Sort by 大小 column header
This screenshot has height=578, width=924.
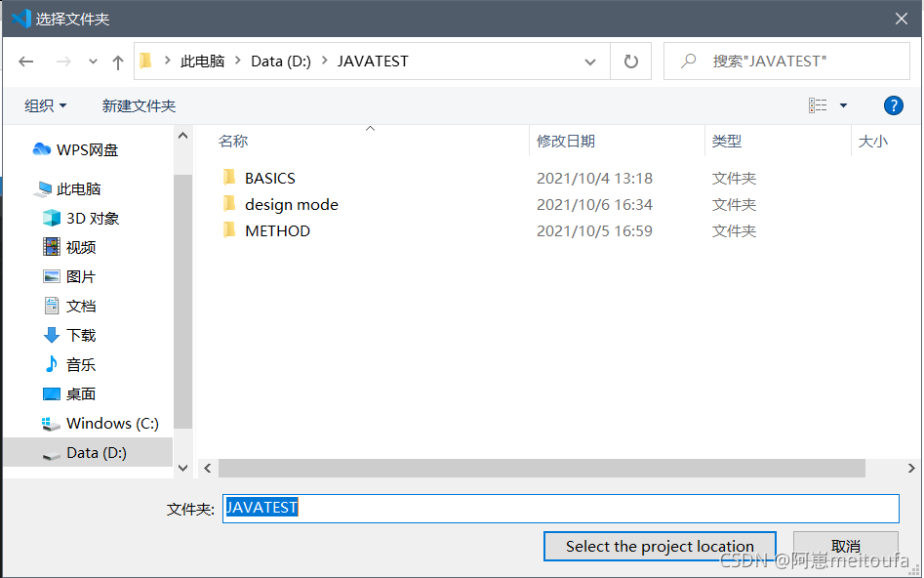(872, 141)
